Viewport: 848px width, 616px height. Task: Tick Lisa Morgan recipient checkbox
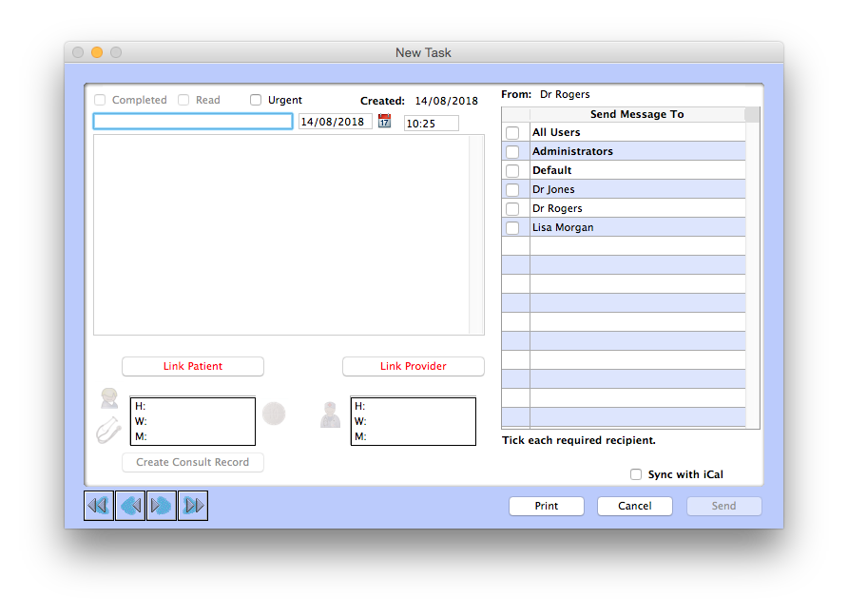[512, 228]
